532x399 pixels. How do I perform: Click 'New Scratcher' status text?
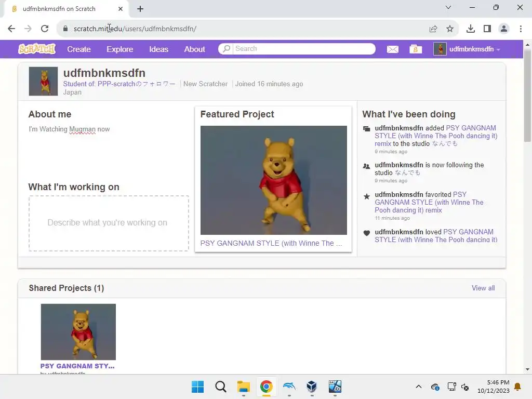coord(205,84)
